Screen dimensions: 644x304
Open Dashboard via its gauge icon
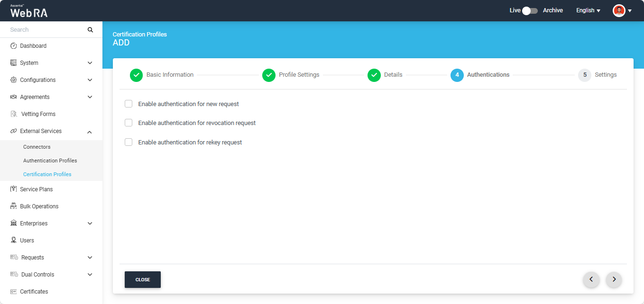coord(13,46)
